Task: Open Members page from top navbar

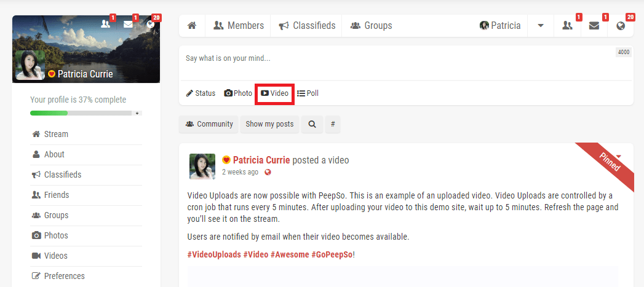Action: pos(238,25)
